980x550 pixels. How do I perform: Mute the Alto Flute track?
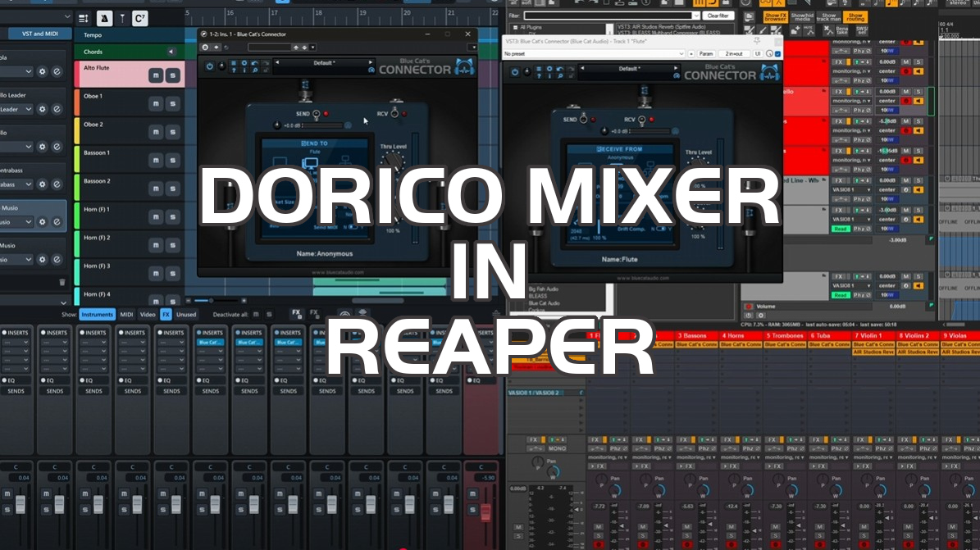click(x=156, y=75)
